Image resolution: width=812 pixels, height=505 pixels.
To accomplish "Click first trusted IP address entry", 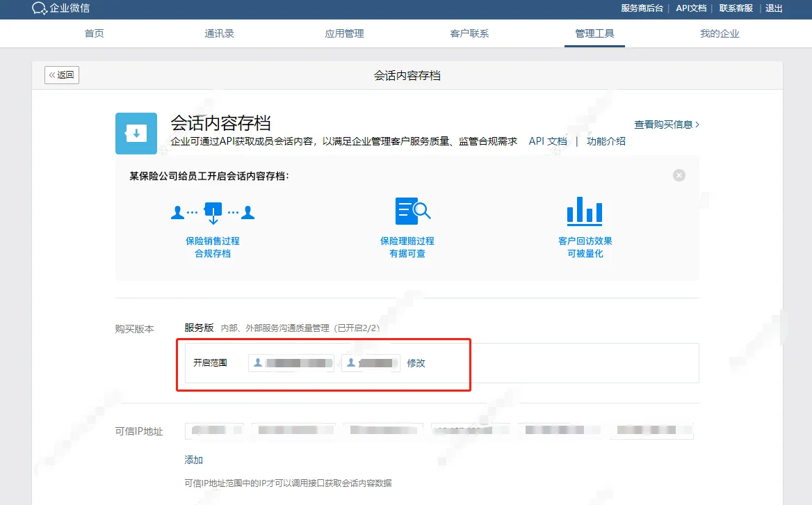I will [x=214, y=431].
